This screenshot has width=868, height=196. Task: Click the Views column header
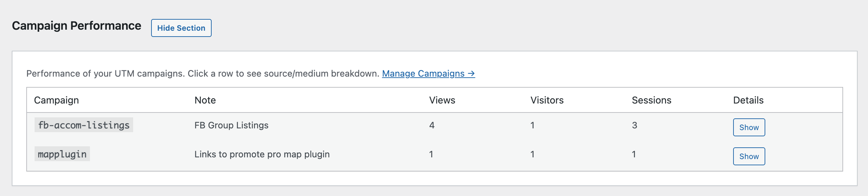(442, 100)
